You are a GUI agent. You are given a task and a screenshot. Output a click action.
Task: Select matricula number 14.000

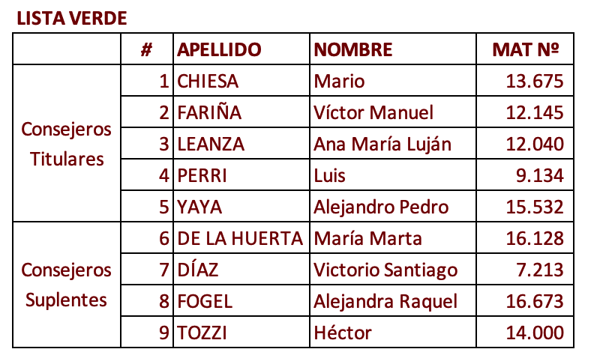point(535,333)
